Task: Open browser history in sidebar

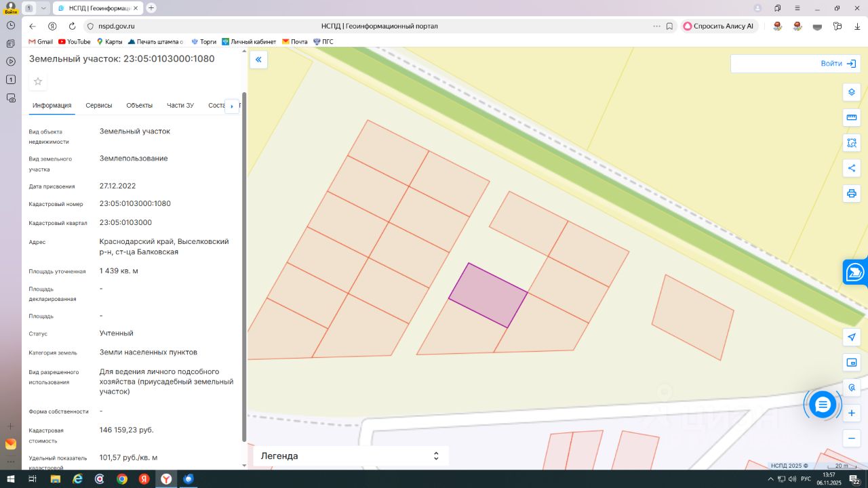Action: tap(11, 25)
